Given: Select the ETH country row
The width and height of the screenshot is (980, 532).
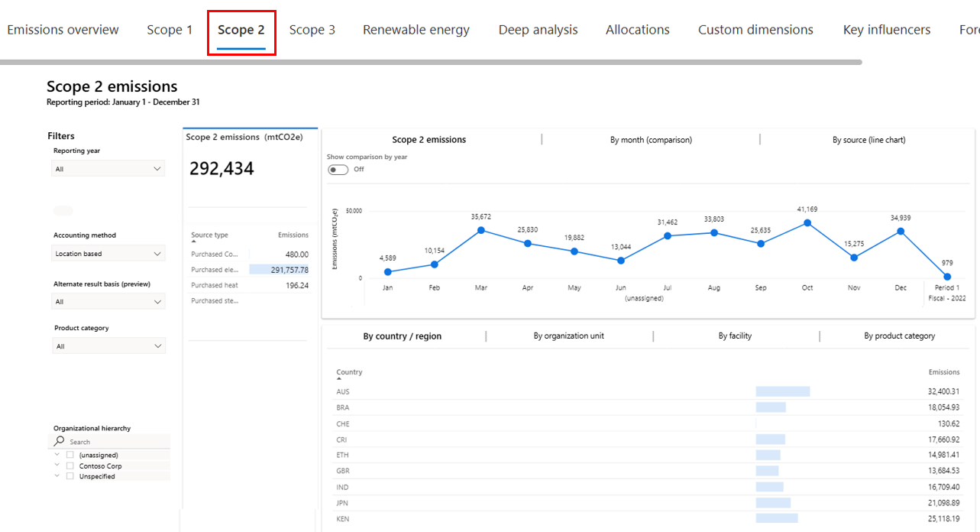Looking at the screenshot, I should (x=648, y=456).
